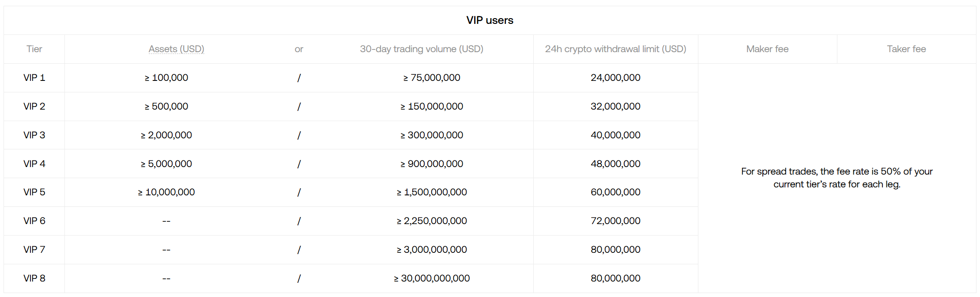Click the 24h crypto withdrawal limit header
980x297 pixels.
point(615,49)
